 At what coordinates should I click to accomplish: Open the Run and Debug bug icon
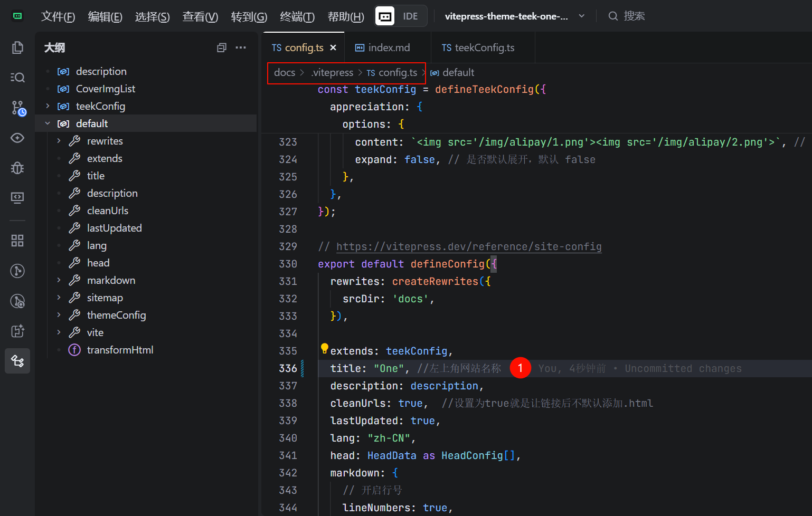(17, 168)
